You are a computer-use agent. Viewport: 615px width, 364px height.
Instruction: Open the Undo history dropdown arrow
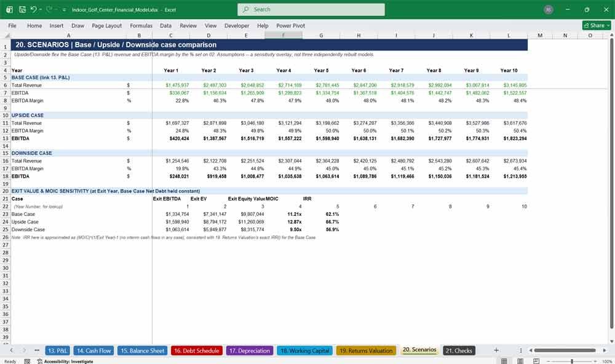point(41,9)
